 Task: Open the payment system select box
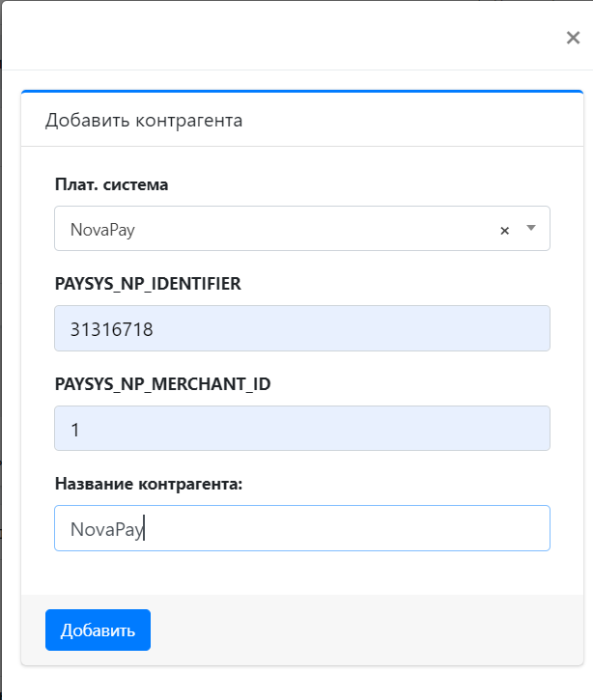[x=302, y=228]
